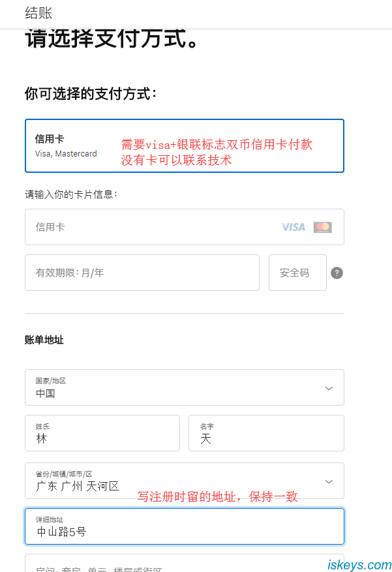Click the 安全码 security code field
This screenshot has width=392, height=572.
297,272
